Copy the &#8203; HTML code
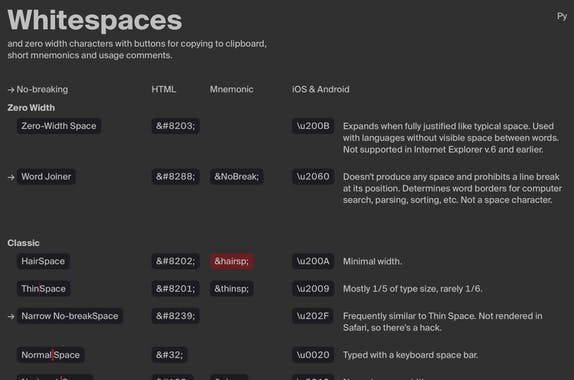This screenshot has height=380, width=574. coord(175,126)
